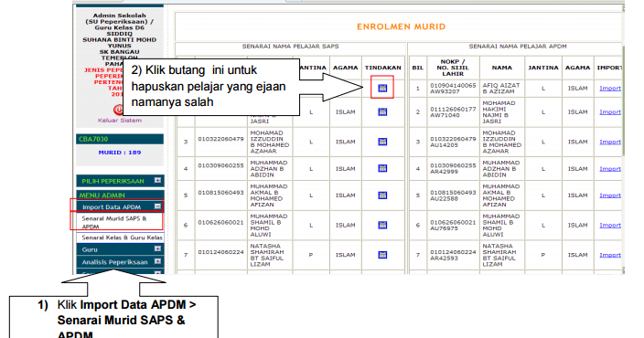The height and width of the screenshot is (338, 644).
Task: Click SENARAI NAMA PELAJAR SAPS header
Action: [x=290, y=47]
